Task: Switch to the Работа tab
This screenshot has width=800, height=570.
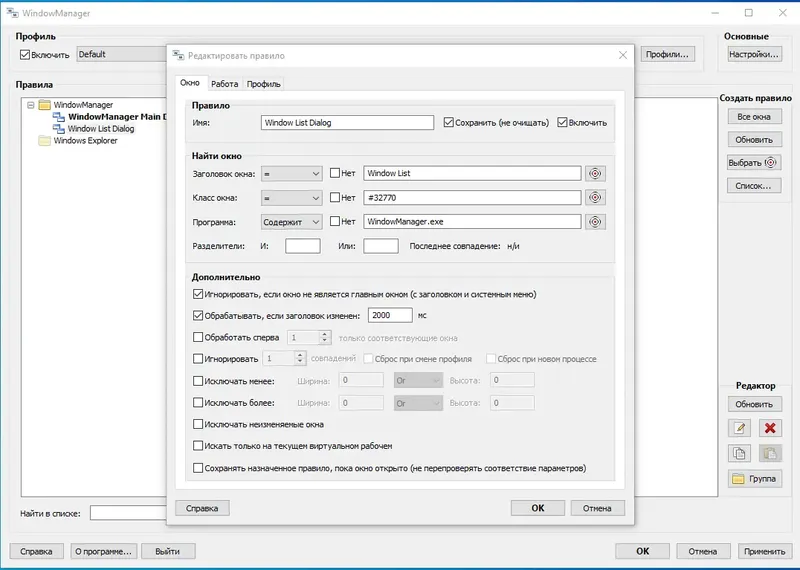Action: [224, 84]
